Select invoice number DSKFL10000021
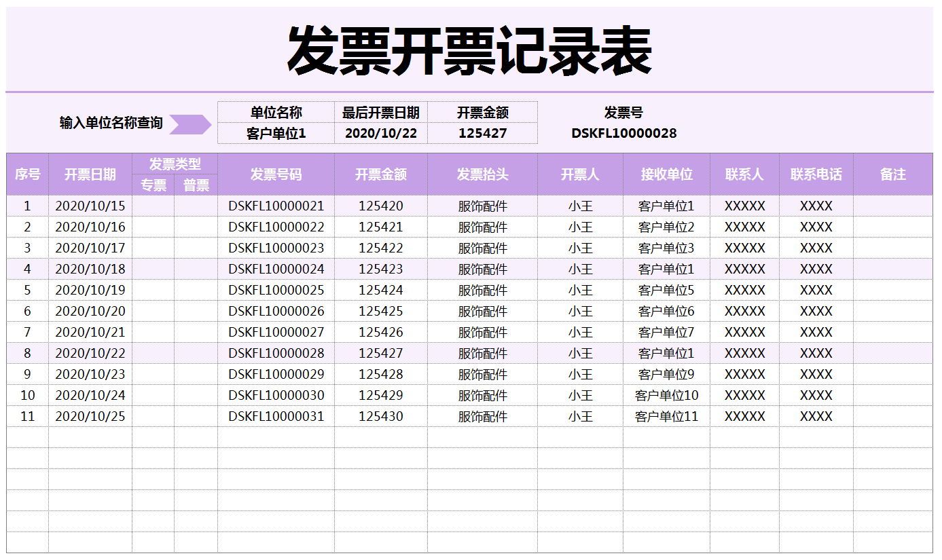942x560 pixels. coord(276,206)
